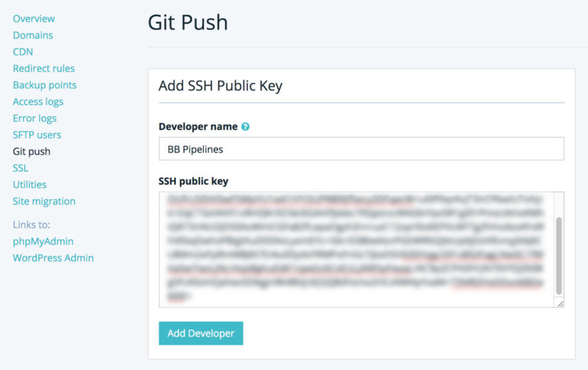The image size is (588, 370).
Task: Click the Developer name help icon
Action: [x=245, y=127]
